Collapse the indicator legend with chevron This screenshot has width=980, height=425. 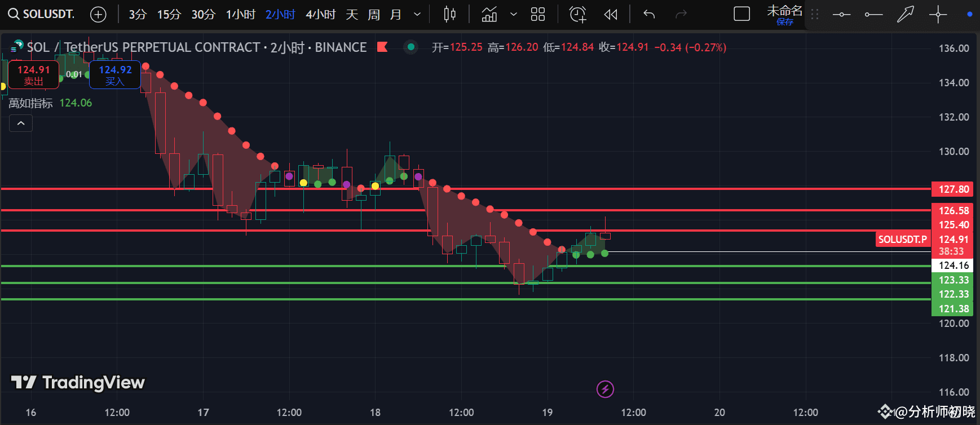21,123
